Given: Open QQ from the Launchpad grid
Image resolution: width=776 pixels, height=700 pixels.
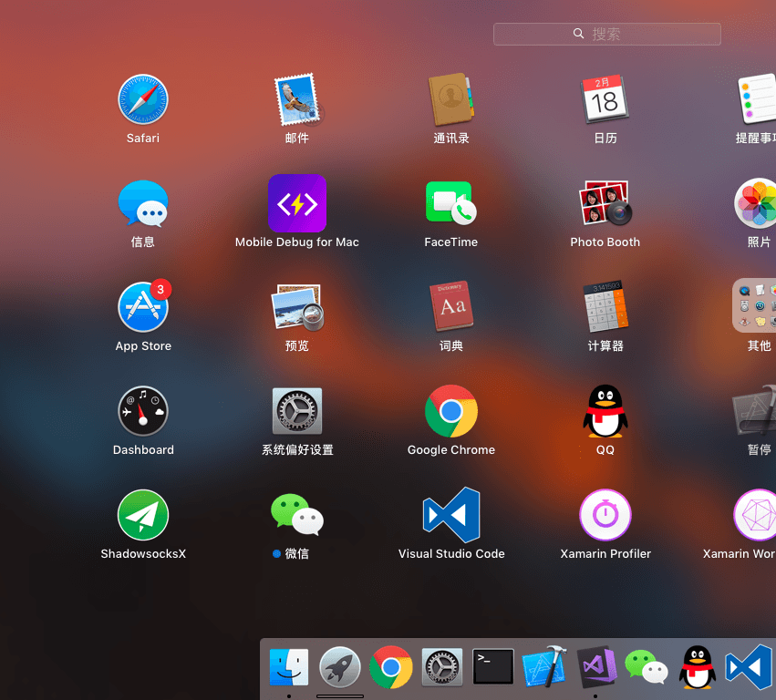Looking at the screenshot, I should [605, 411].
